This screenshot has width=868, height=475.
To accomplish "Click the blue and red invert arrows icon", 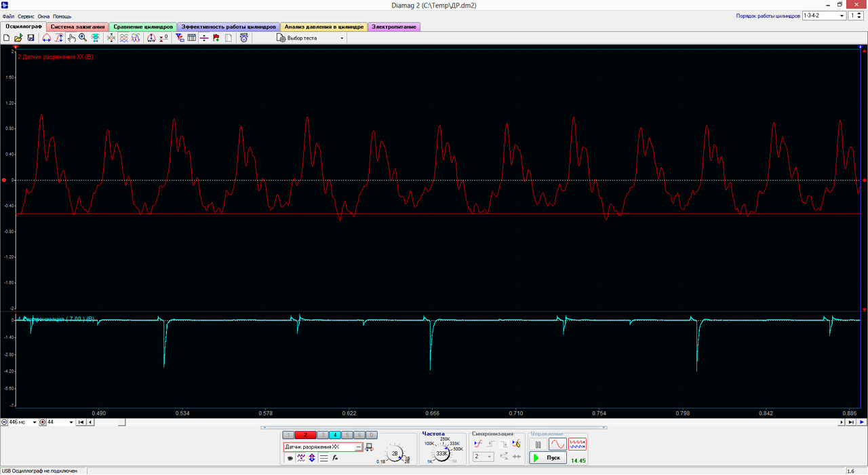I will click(x=312, y=458).
